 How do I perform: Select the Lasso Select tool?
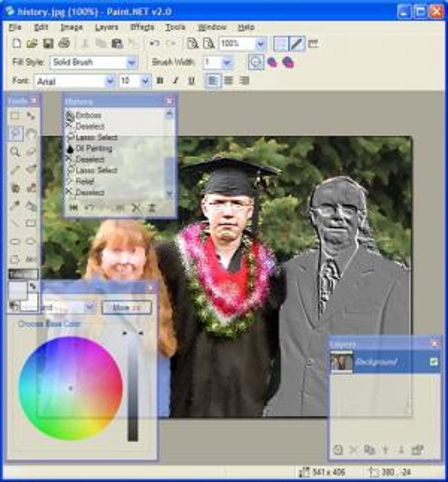(x=15, y=134)
